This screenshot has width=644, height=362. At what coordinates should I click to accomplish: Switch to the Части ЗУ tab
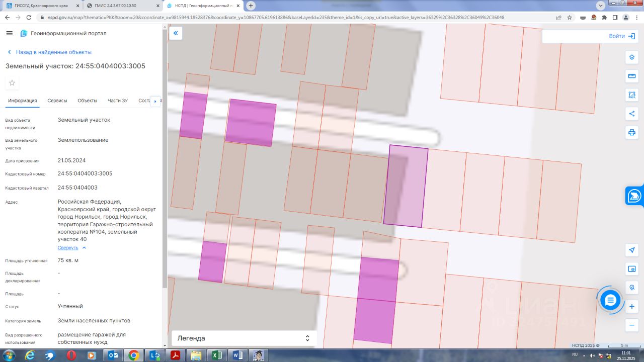tap(118, 101)
